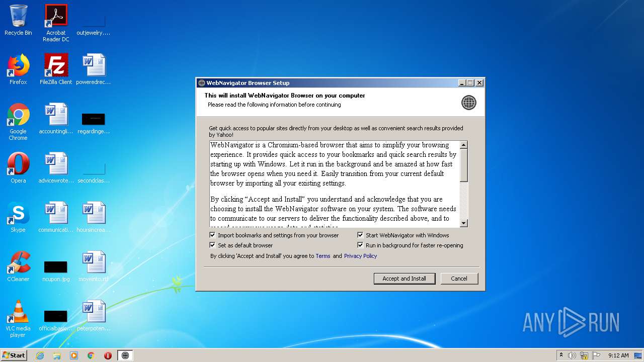Screen dimensions: 644x362
Task: Open the media player taskbar icon
Action: point(74,355)
